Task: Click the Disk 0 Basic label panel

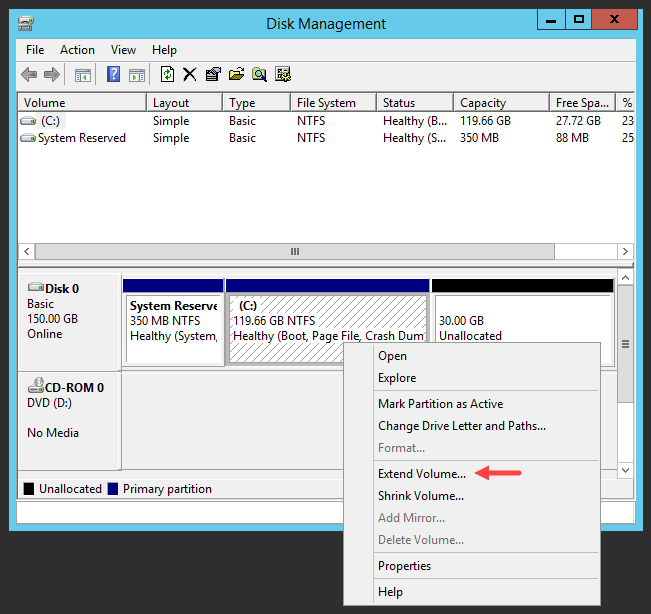Action: click(70, 322)
